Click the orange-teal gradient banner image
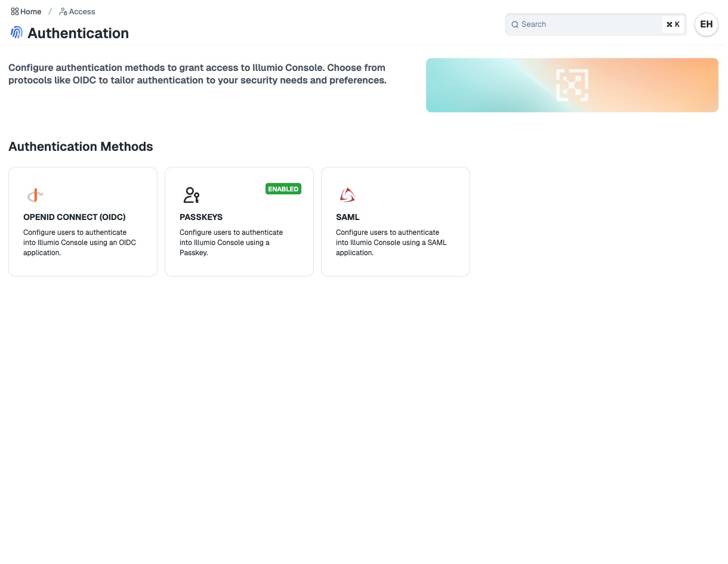The height and width of the screenshot is (564, 728). [x=572, y=85]
